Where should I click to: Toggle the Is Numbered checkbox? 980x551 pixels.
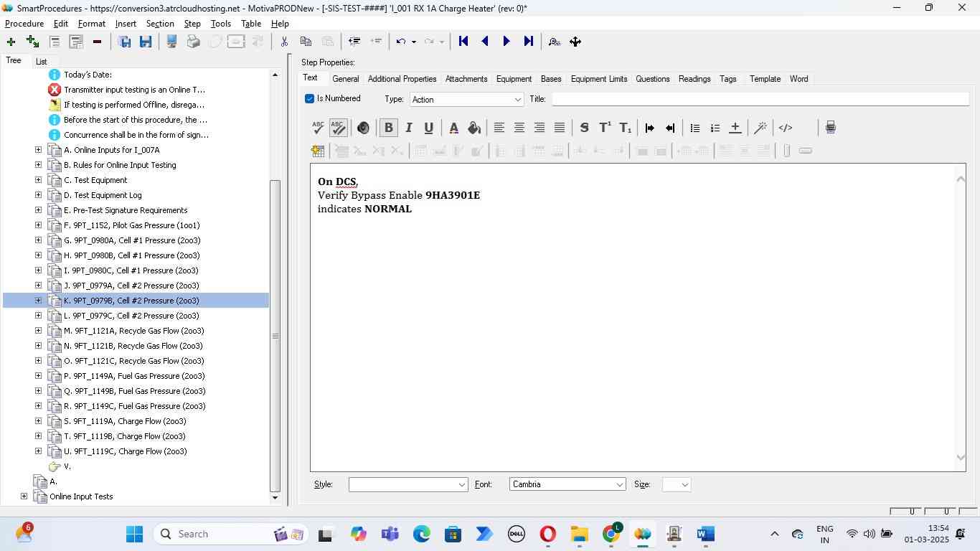click(310, 98)
